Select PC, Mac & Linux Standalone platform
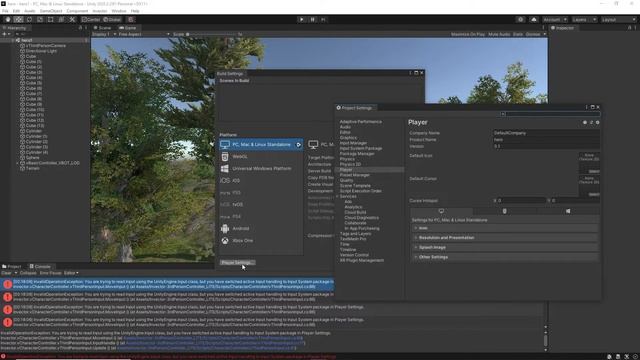Viewport: 640px width, 360px height. tap(261, 144)
